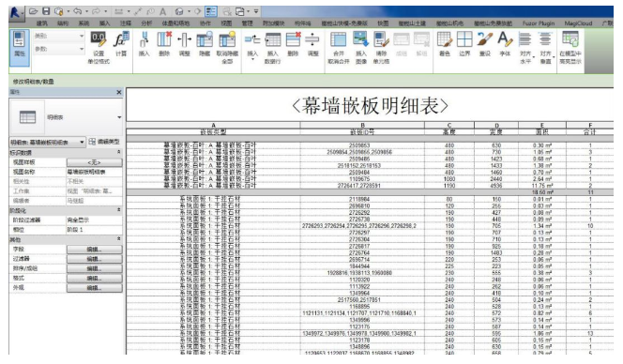This screenshot has height=364, width=623.
Task: Click the subtotal cell 18.60 m²
Action: 542,192
